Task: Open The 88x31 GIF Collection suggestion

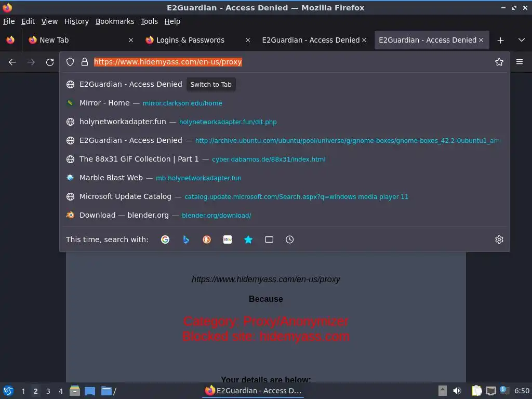Action: [284, 159]
